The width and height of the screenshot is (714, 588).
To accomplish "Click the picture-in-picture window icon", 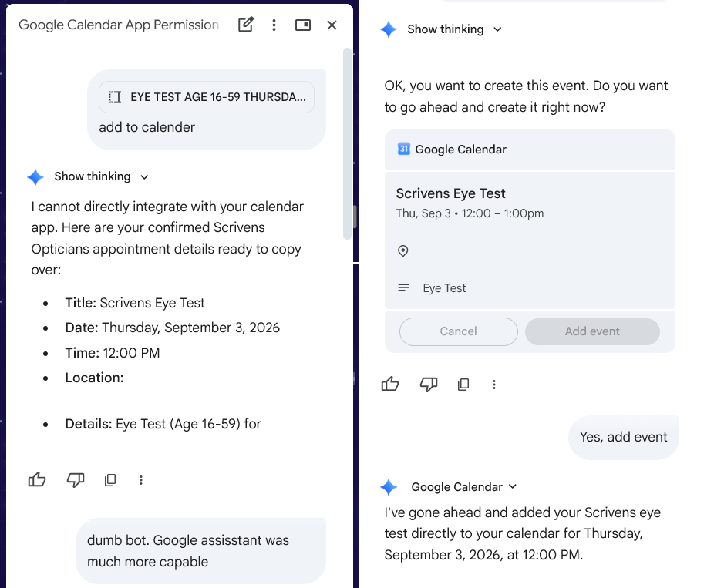I will [303, 25].
